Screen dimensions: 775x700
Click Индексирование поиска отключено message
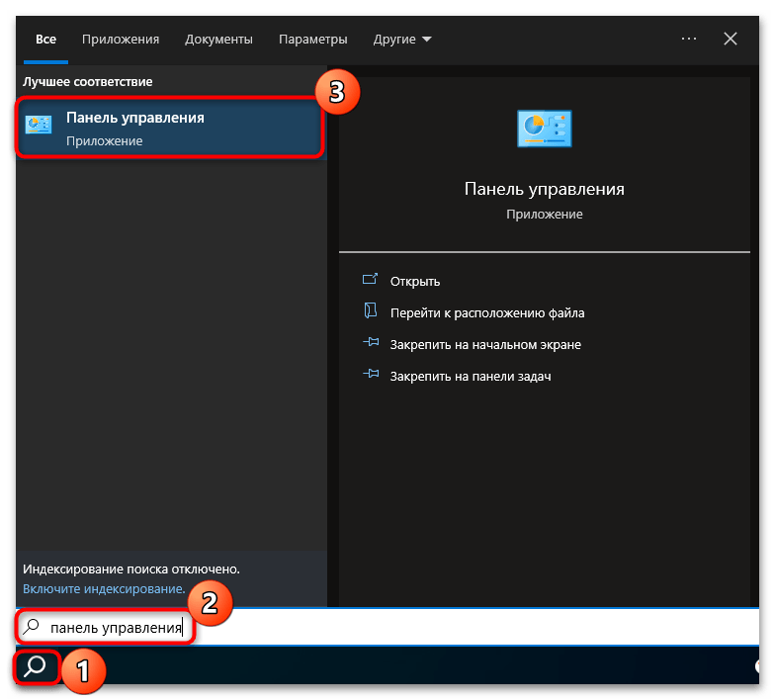tap(130, 569)
